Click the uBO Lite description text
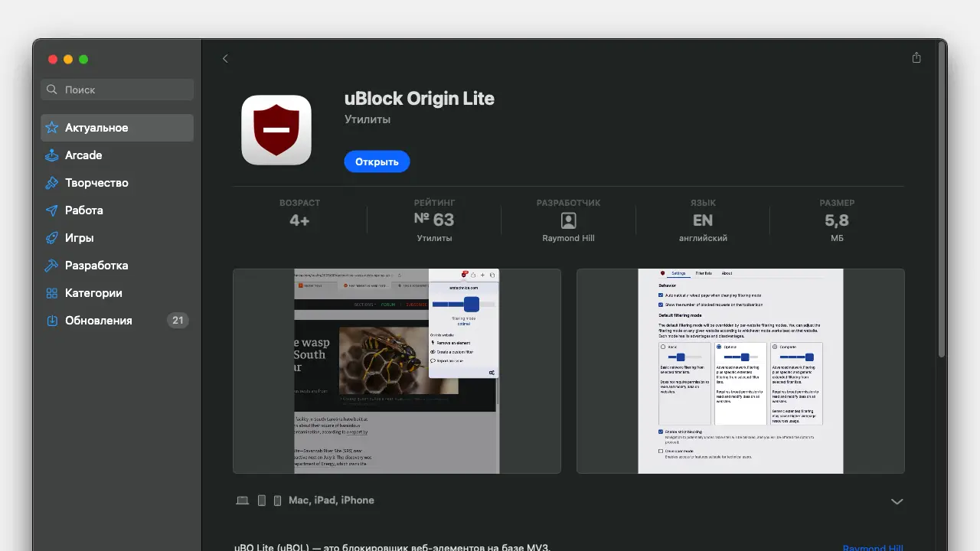The height and width of the screenshot is (551, 980). click(392, 546)
